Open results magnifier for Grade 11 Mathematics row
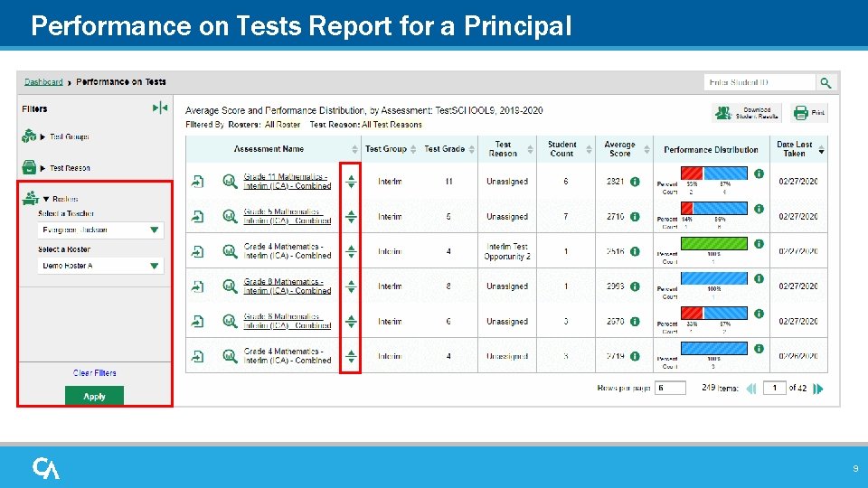The width and height of the screenshot is (868, 488). pyautogui.click(x=230, y=181)
